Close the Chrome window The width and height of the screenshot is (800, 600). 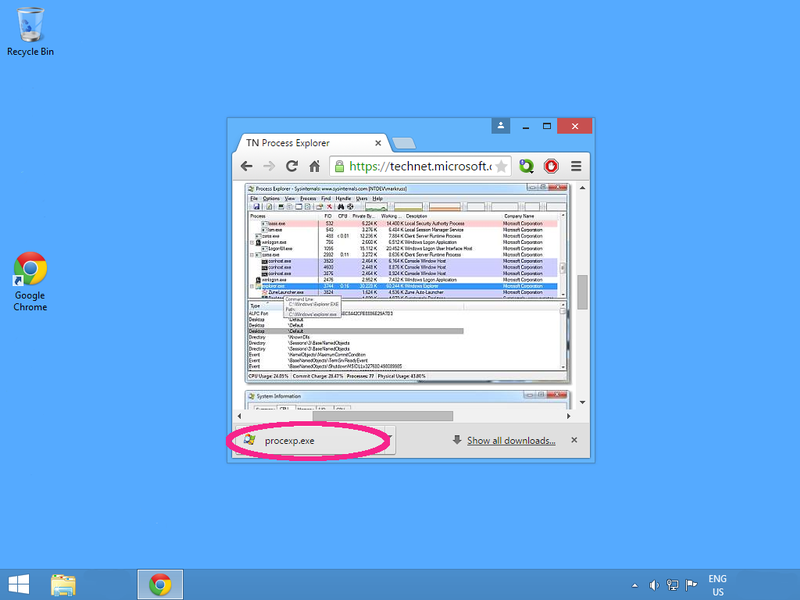(x=575, y=126)
